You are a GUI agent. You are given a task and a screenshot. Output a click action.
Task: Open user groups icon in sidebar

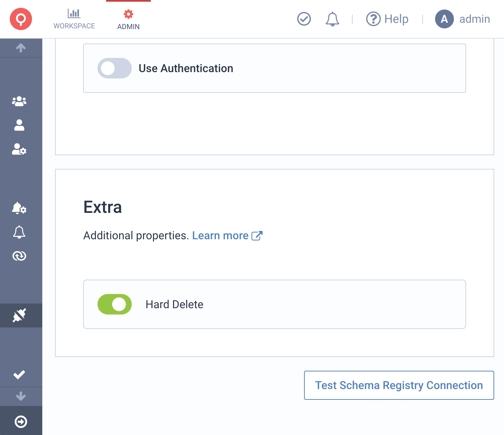pos(19,101)
